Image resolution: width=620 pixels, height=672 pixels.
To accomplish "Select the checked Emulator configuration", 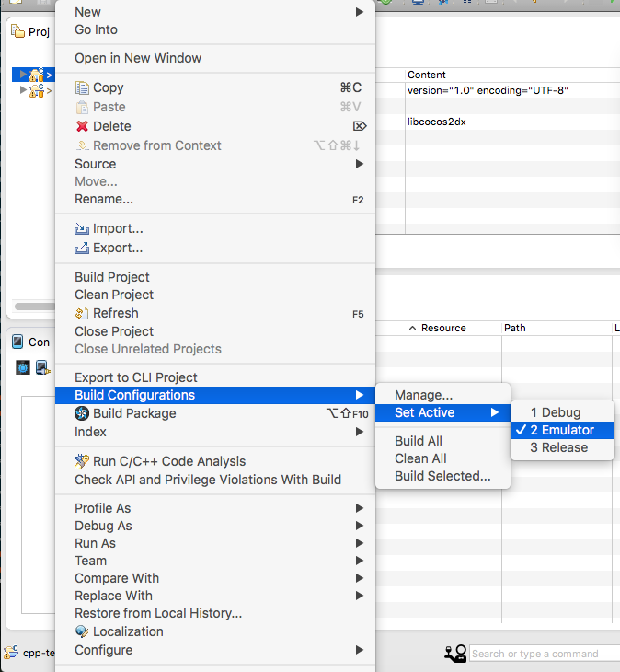I will tap(561, 430).
